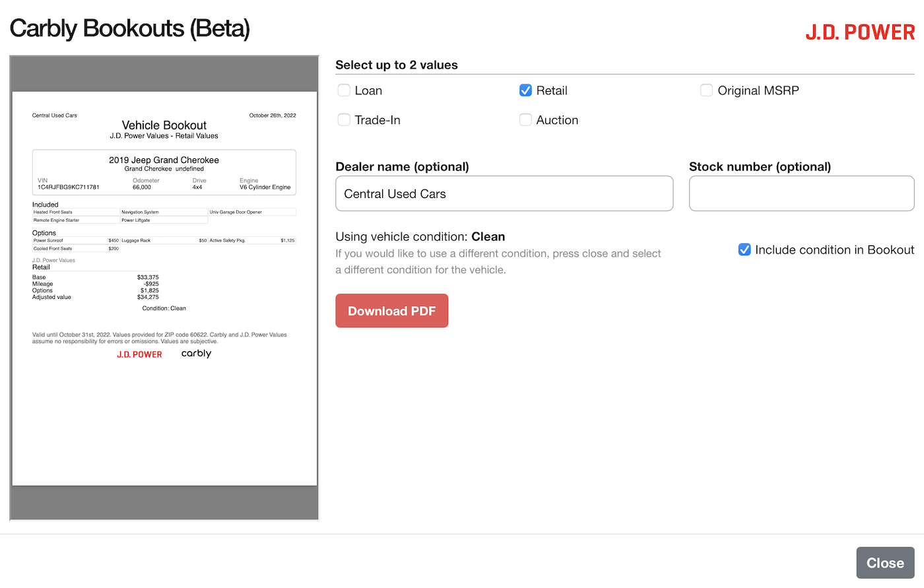Disable the Include condition in Bookout option
This screenshot has height=588, width=924.
pos(744,249)
